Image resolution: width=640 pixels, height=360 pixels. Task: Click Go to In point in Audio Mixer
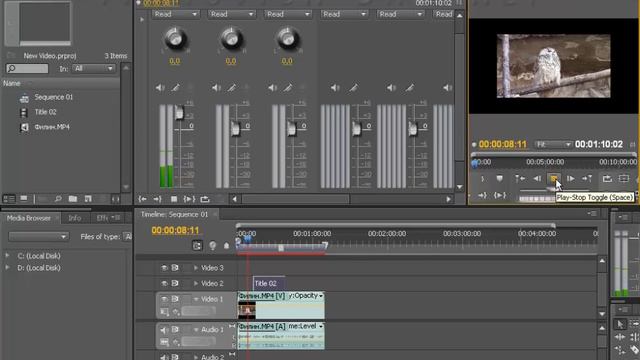pyautogui.click(x=142, y=199)
